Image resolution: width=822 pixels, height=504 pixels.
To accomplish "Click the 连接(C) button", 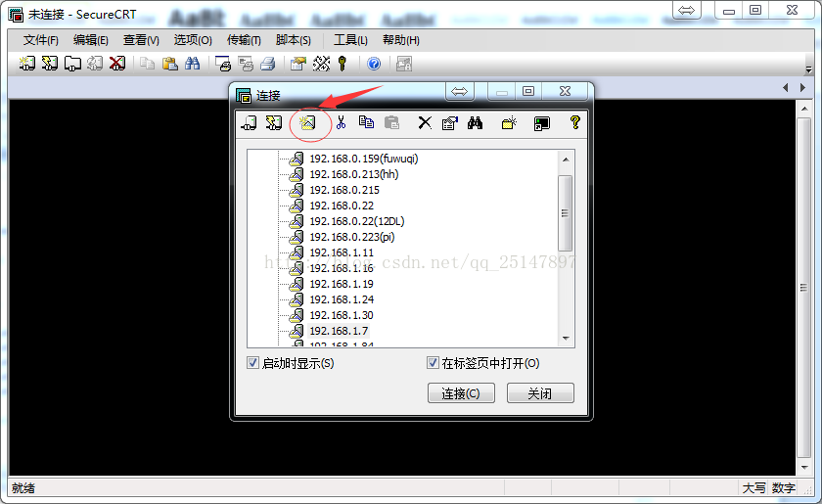I will point(461,393).
